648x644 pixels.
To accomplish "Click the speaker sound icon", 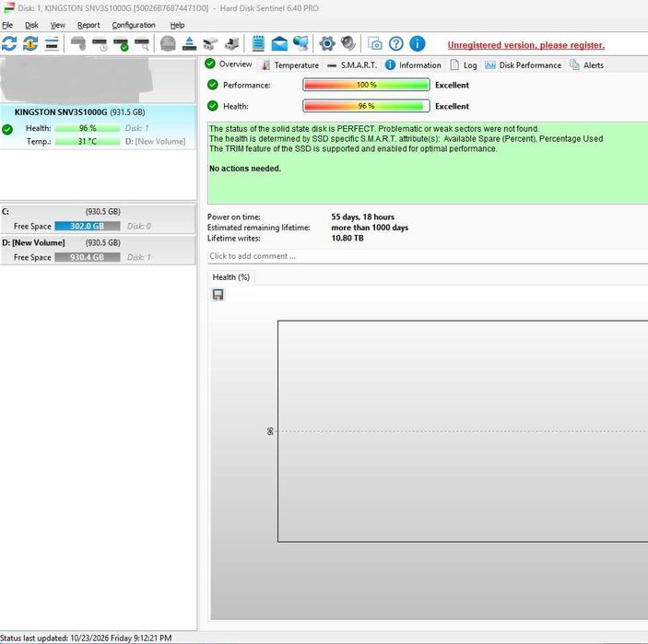I will (x=348, y=43).
